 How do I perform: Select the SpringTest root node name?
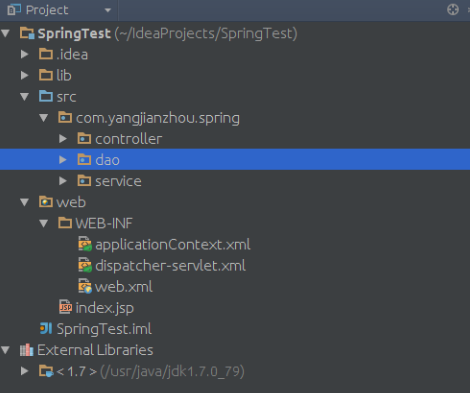point(74,34)
